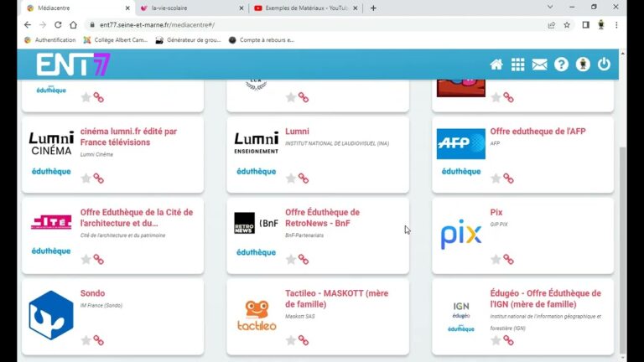Click the RetroNews BnF logo thumbnail
The height and width of the screenshot is (362, 644).
257,223
